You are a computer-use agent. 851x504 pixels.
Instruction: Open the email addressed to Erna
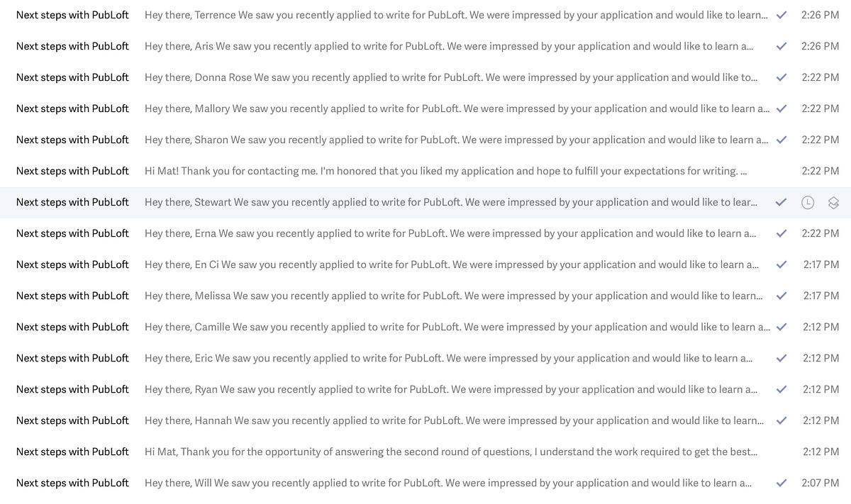click(425, 233)
